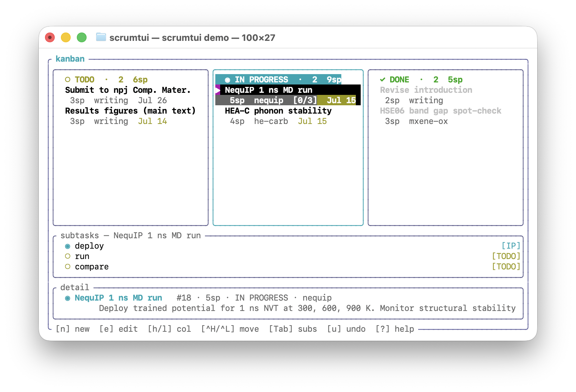
Task: Click the #18 task ID in detail
Action: point(184,298)
